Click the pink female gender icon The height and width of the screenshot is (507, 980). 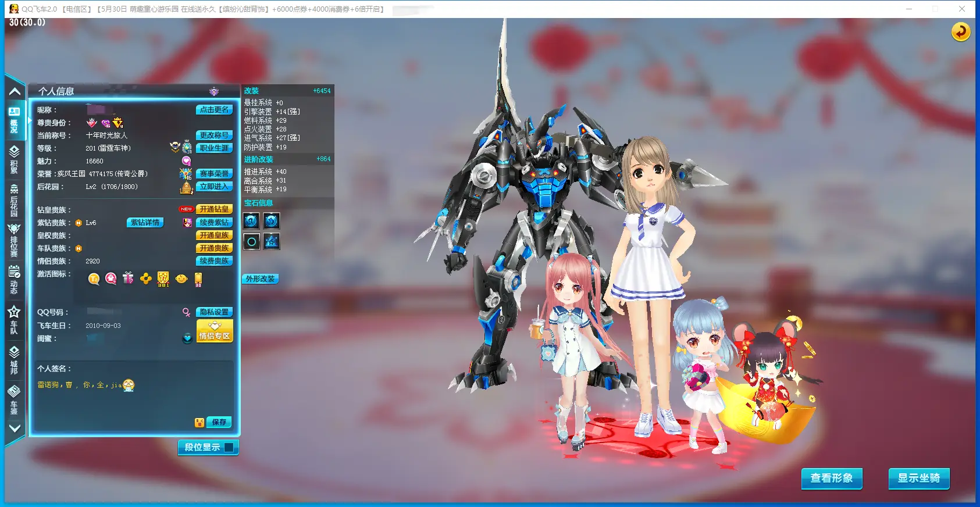186,312
